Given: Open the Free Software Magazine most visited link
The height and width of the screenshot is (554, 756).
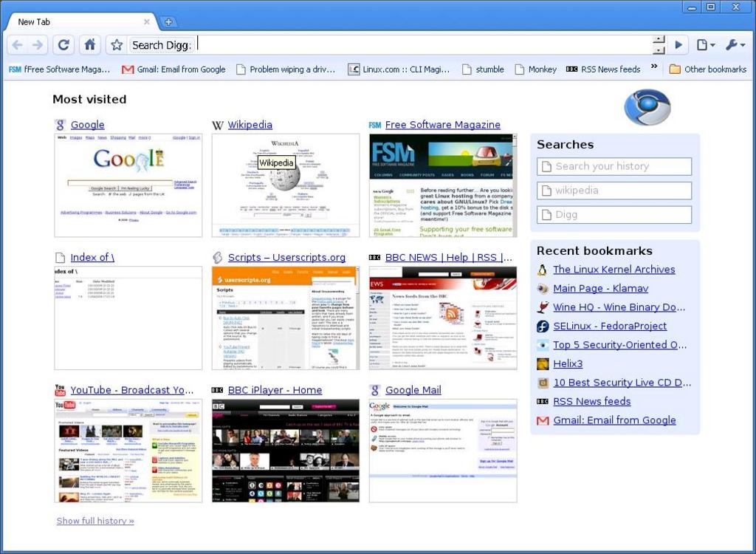Looking at the screenshot, I should point(443,125).
